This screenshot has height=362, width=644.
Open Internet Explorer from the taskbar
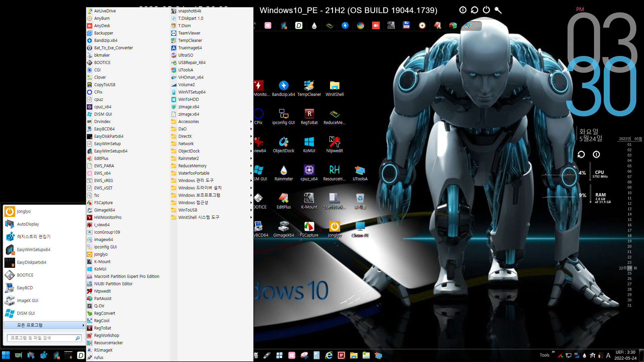[329, 355]
